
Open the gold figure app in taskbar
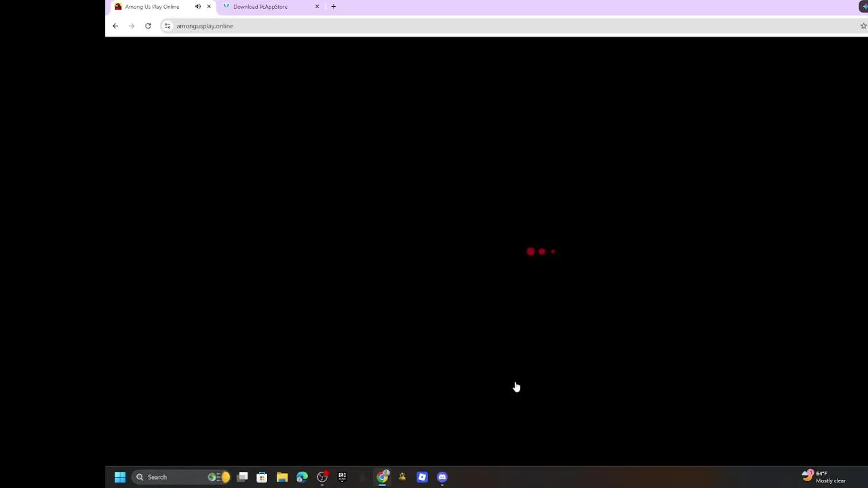(402, 477)
